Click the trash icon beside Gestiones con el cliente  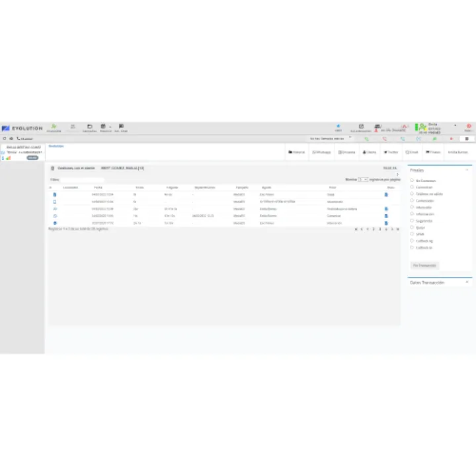click(x=53, y=168)
